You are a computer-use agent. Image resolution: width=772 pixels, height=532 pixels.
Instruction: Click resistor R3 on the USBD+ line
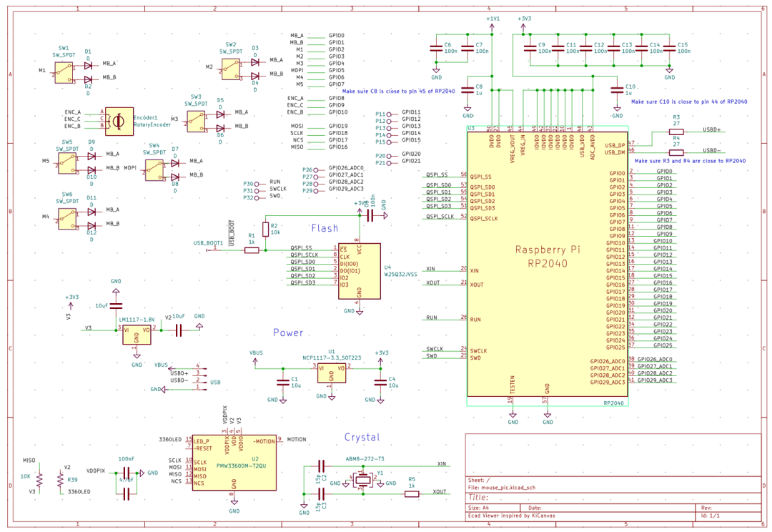675,132
